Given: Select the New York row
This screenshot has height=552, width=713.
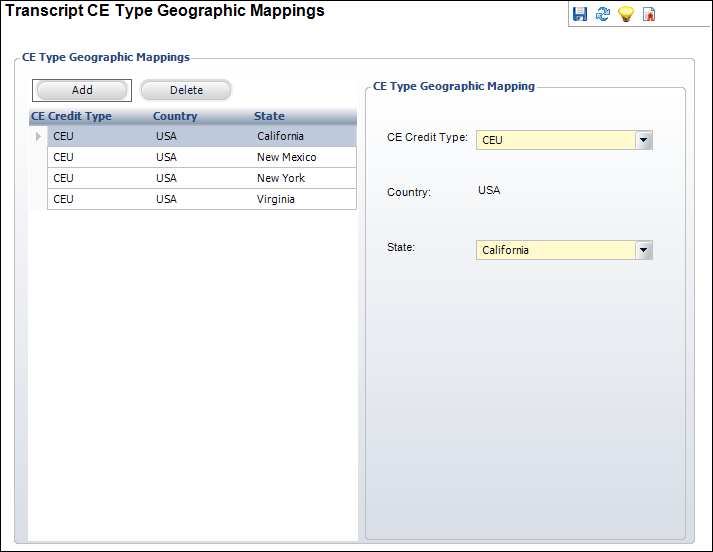Looking at the screenshot, I should click(x=202, y=178).
